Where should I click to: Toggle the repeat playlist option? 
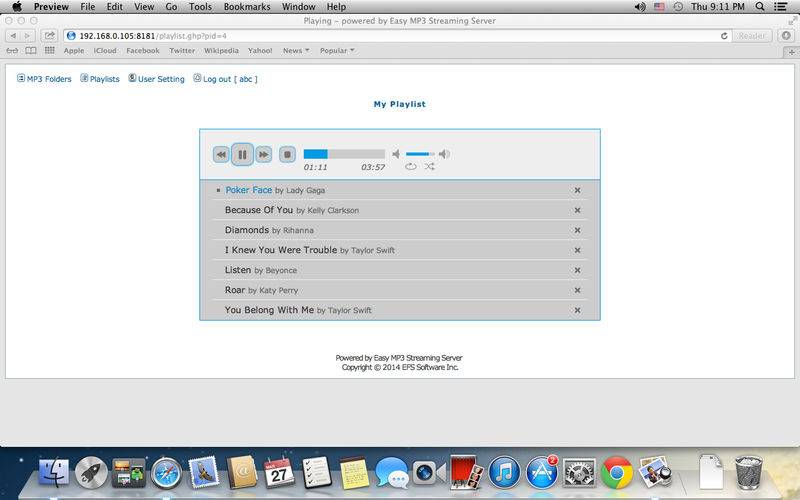(x=410, y=166)
